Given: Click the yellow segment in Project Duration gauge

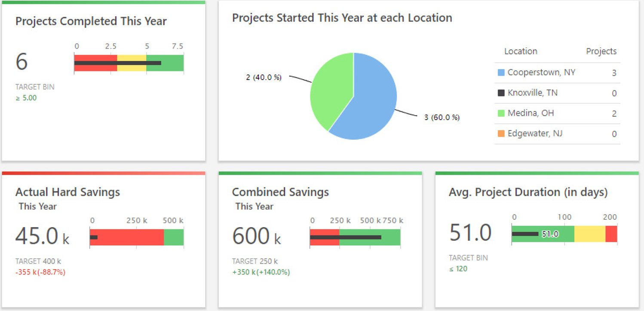Looking at the screenshot, I should click(589, 234).
